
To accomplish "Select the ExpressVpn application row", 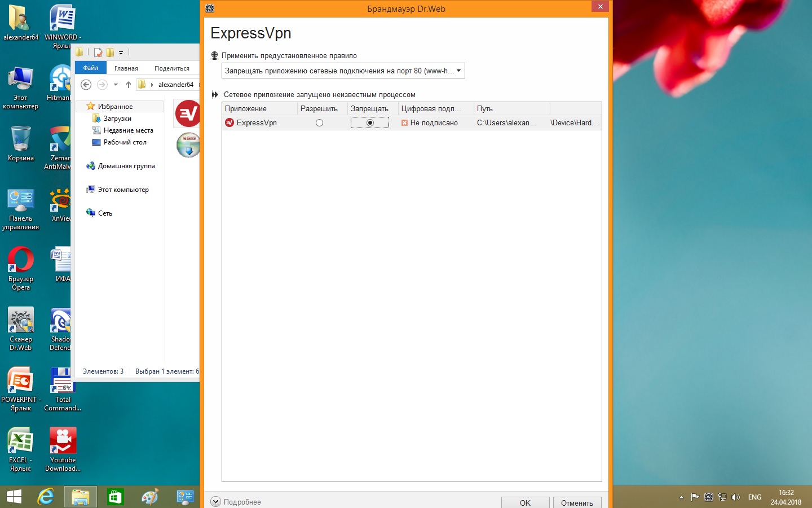I will coord(412,123).
